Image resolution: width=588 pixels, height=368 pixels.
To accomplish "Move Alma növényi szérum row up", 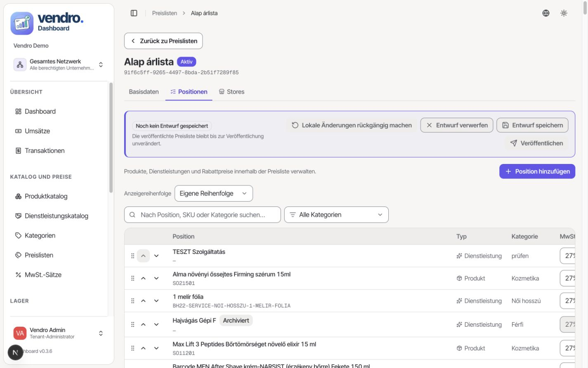I will pyautogui.click(x=143, y=278).
